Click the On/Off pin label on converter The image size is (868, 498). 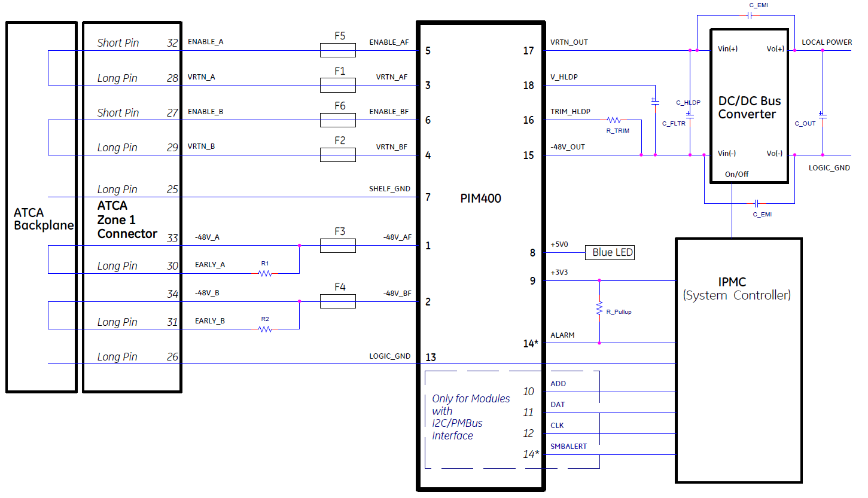point(736,174)
